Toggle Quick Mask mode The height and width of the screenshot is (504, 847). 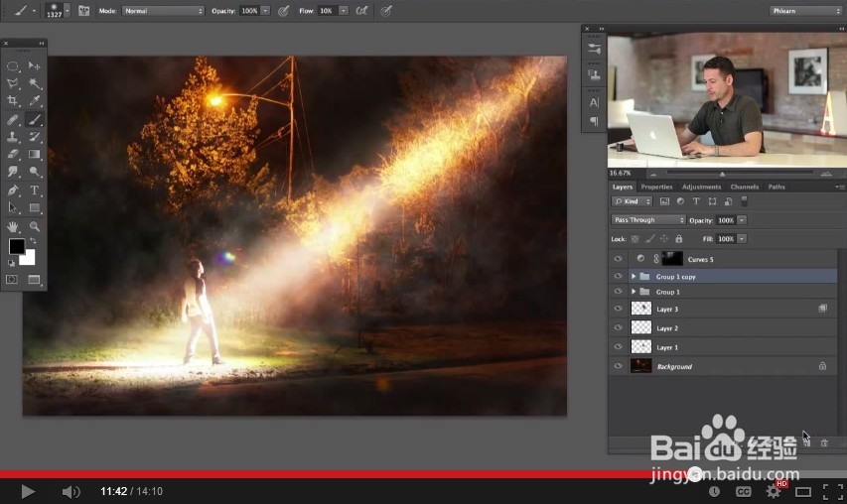12,280
